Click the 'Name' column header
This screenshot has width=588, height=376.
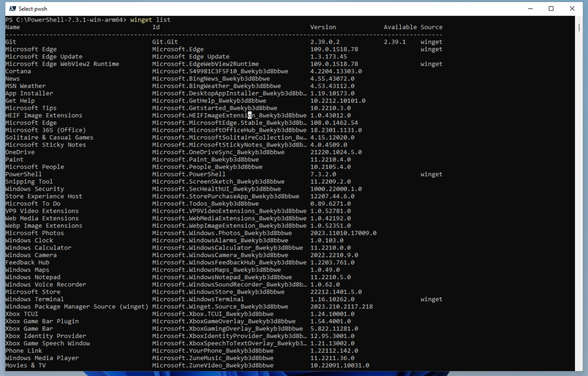click(13, 27)
